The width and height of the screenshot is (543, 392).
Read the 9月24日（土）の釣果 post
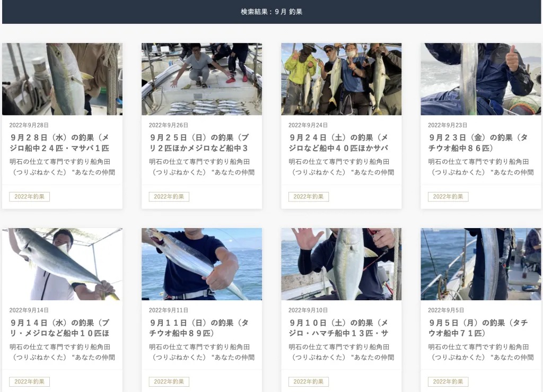[x=339, y=143]
